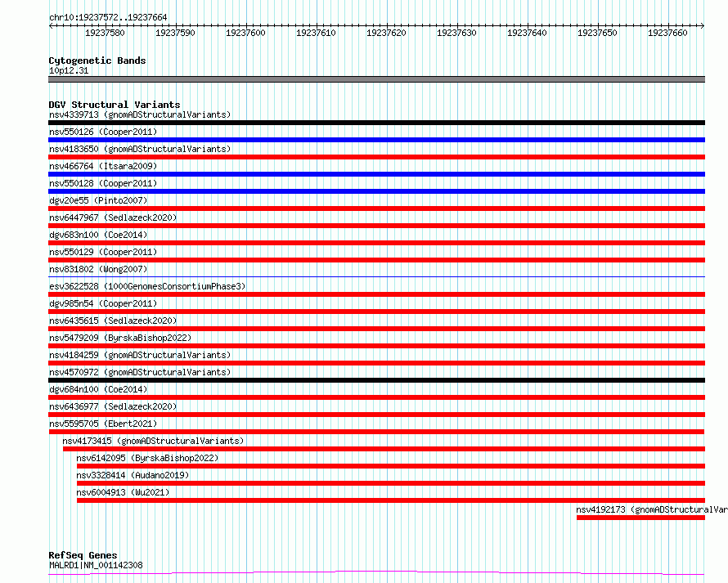Select the dgv985n54 (Cooper2011) label

tap(103, 303)
